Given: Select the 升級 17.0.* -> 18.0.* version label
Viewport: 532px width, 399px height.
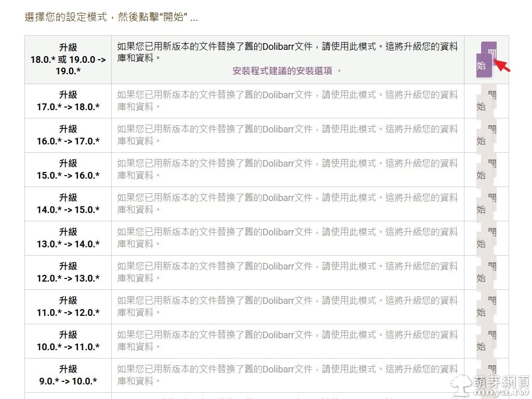Looking at the screenshot, I should [68, 101].
